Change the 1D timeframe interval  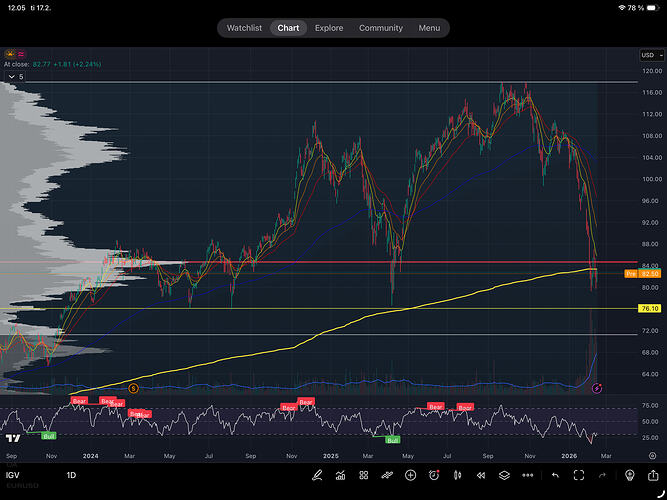point(72,475)
